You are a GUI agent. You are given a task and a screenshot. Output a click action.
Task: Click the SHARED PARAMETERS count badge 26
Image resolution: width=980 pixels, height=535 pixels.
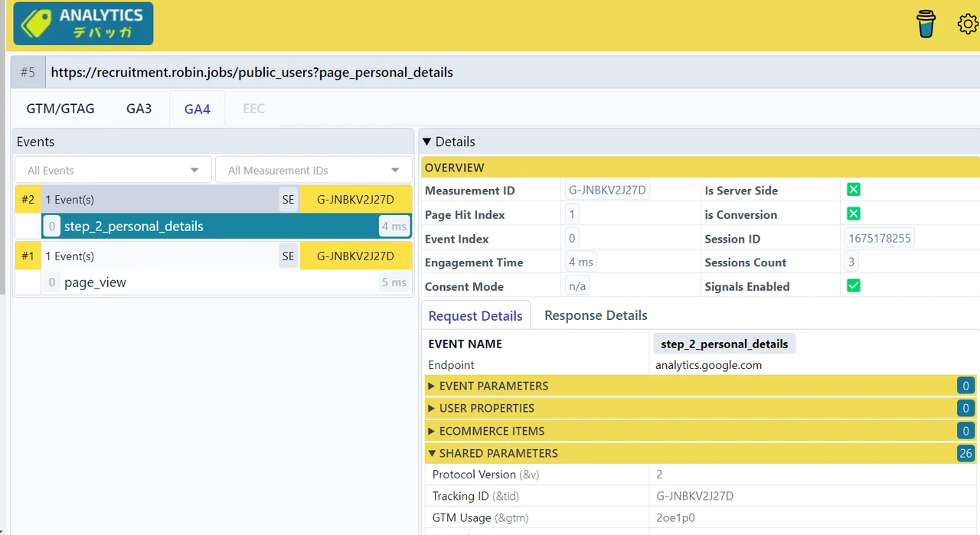point(965,453)
